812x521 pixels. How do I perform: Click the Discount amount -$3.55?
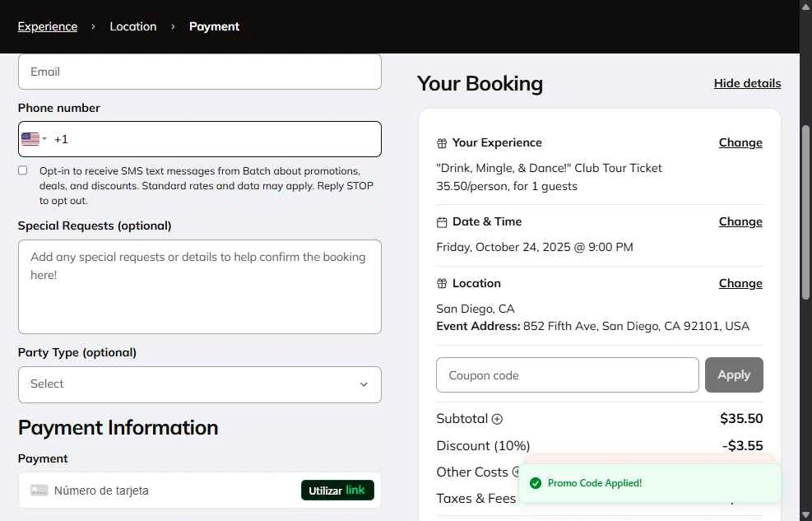click(743, 445)
